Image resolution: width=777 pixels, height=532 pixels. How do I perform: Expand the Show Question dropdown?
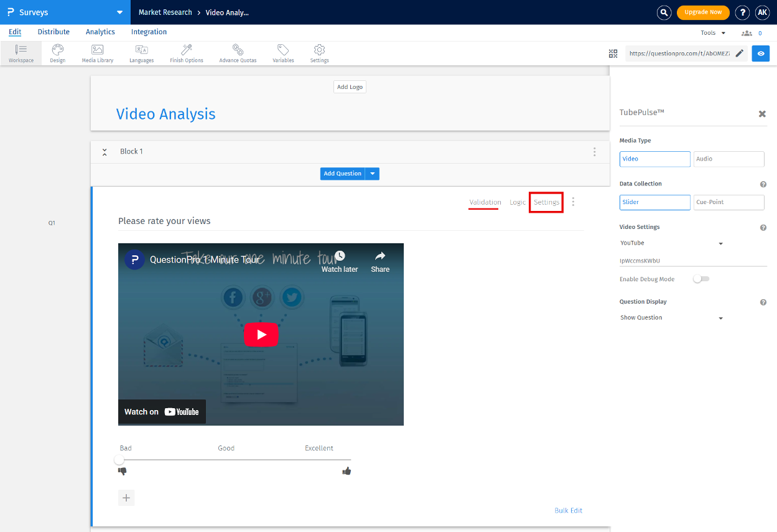(672, 318)
